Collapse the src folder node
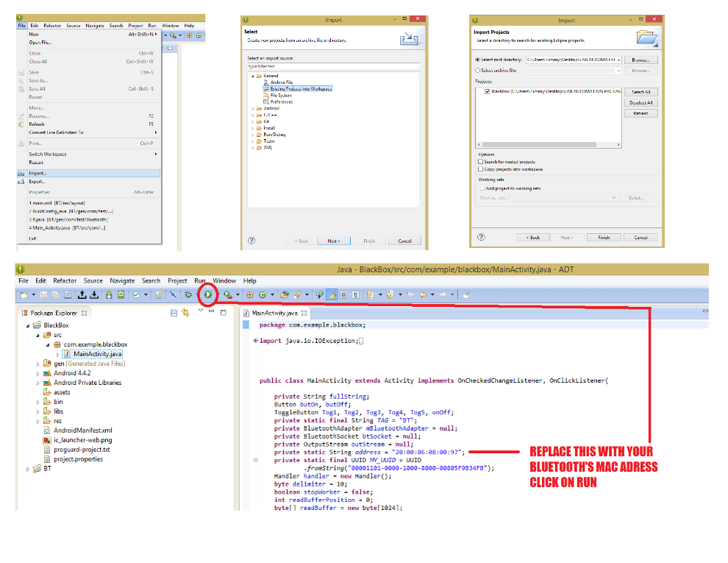Screen dimensions: 728x563 (x=38, y=336)
